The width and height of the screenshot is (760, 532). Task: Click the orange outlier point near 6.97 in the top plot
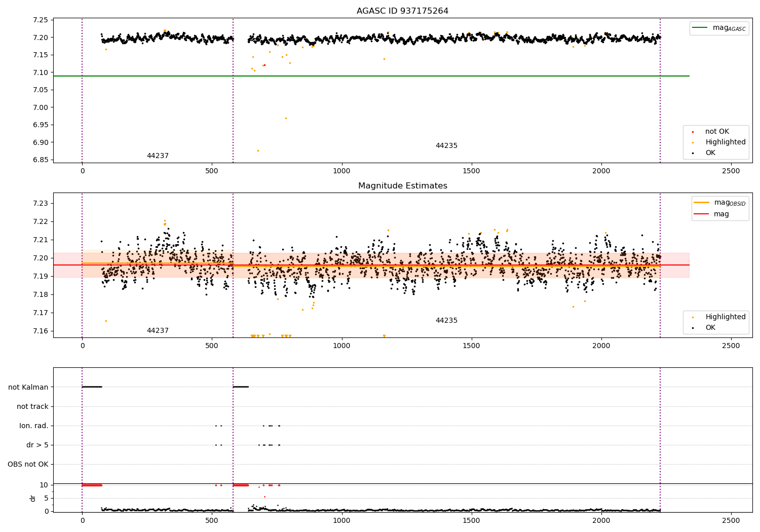point(286,119)
